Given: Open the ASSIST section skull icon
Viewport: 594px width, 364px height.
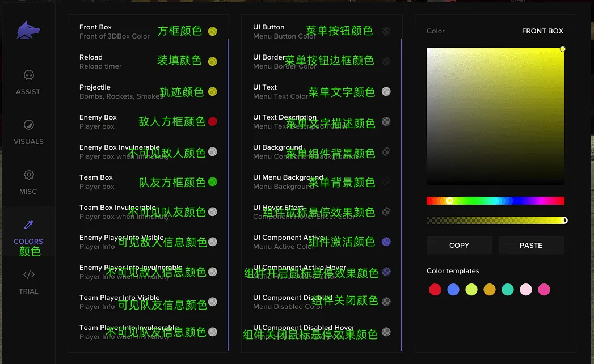Looking at the screenshot, I should click(29, 75).
